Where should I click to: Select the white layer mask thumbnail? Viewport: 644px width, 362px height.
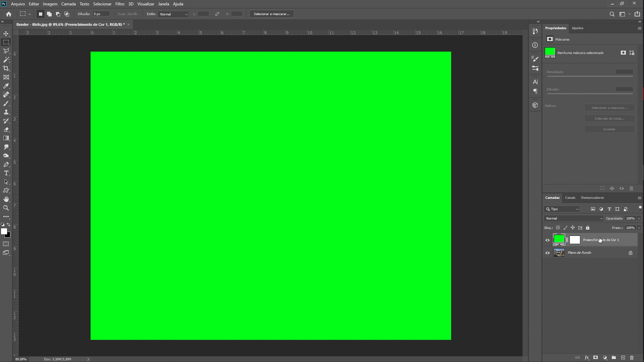[x=575, y=240]
